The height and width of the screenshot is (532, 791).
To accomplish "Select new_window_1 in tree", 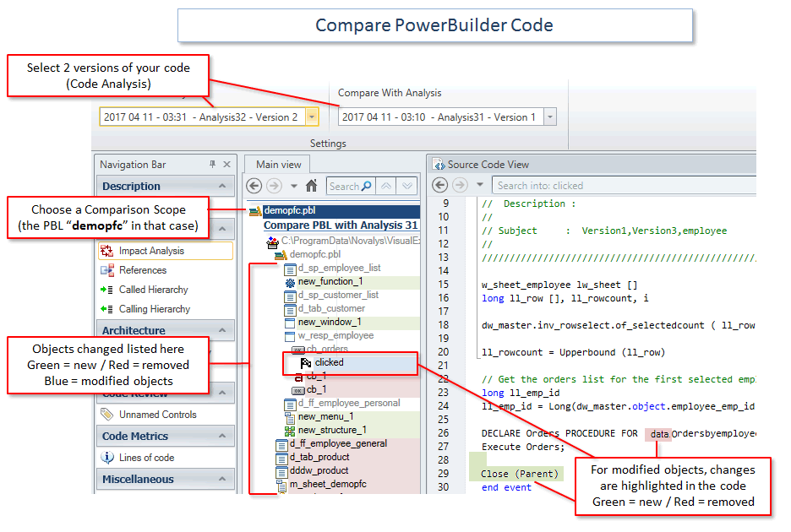I will click(330, 323).
